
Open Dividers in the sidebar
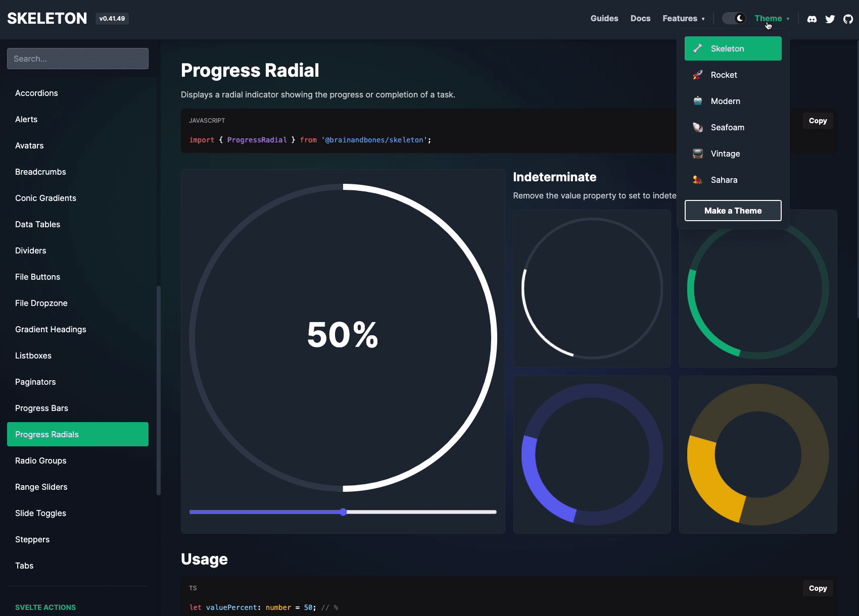point(78,250)
